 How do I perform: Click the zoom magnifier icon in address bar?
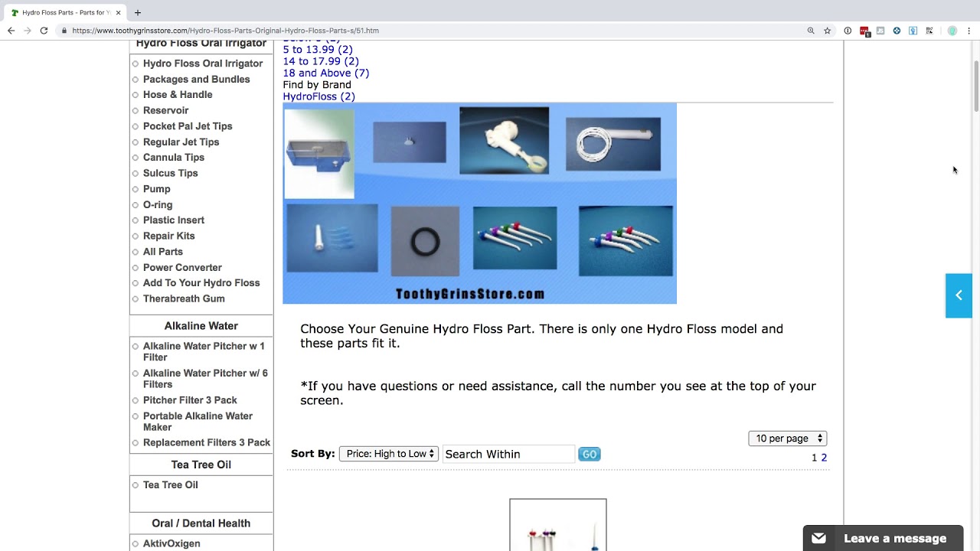click(811, 31)
